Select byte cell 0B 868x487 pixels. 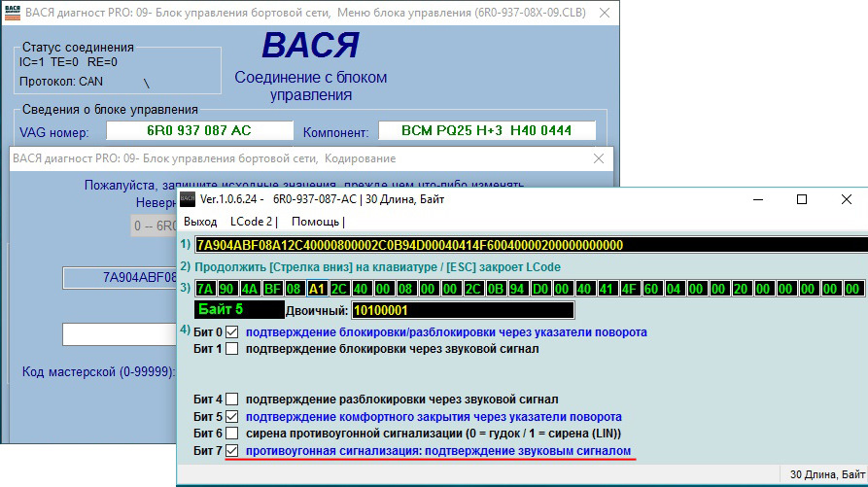tap(496, 289)
